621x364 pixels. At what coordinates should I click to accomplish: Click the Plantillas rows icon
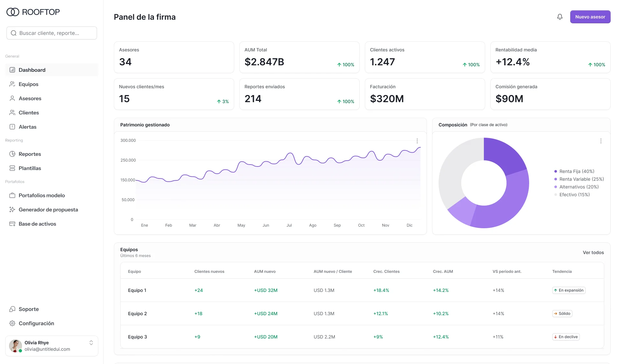click(12, 168)
